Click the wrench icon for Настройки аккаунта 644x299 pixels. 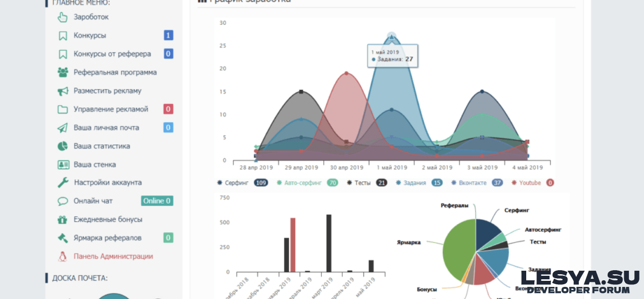point(63,183)
